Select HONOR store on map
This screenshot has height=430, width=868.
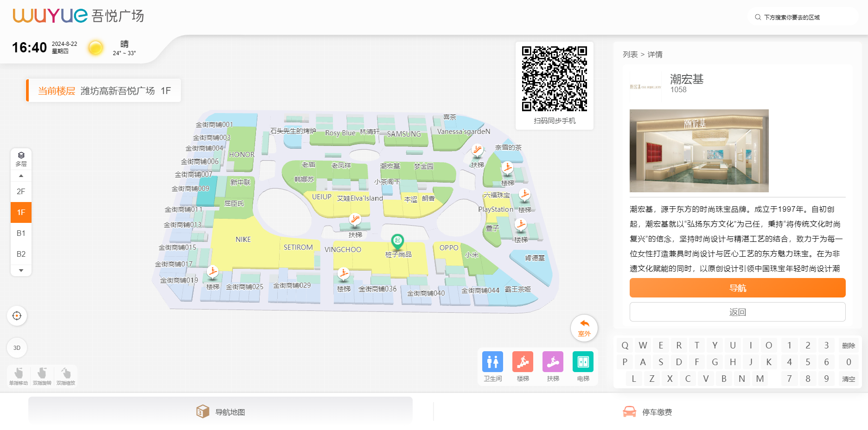[242, 155]
